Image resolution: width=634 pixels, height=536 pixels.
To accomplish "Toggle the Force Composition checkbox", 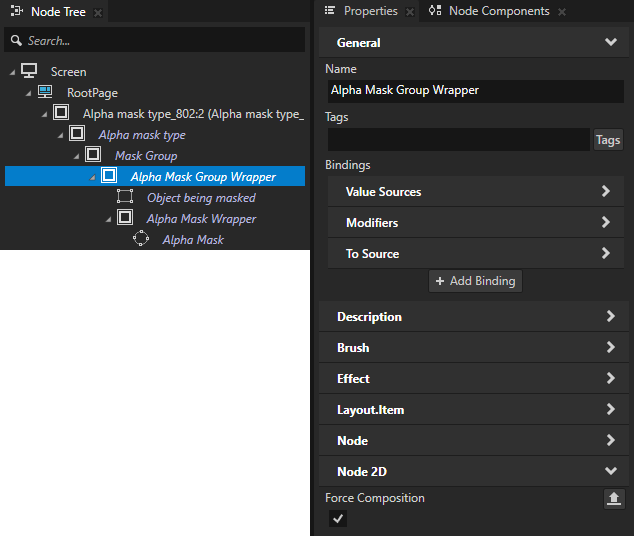I will (338, 518).
